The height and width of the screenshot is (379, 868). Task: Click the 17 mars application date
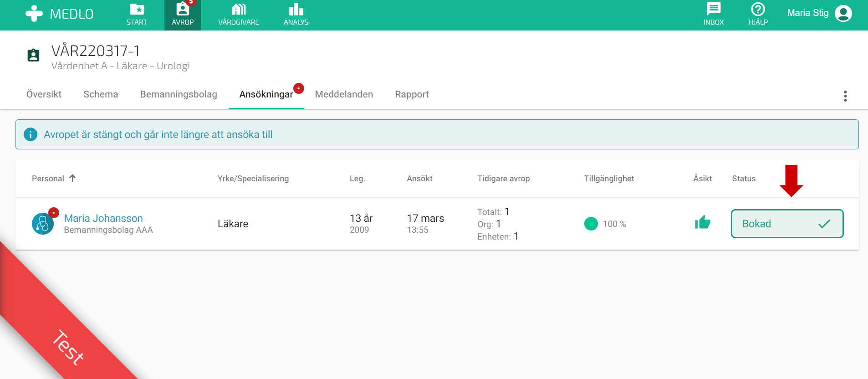tap(425, 218)
